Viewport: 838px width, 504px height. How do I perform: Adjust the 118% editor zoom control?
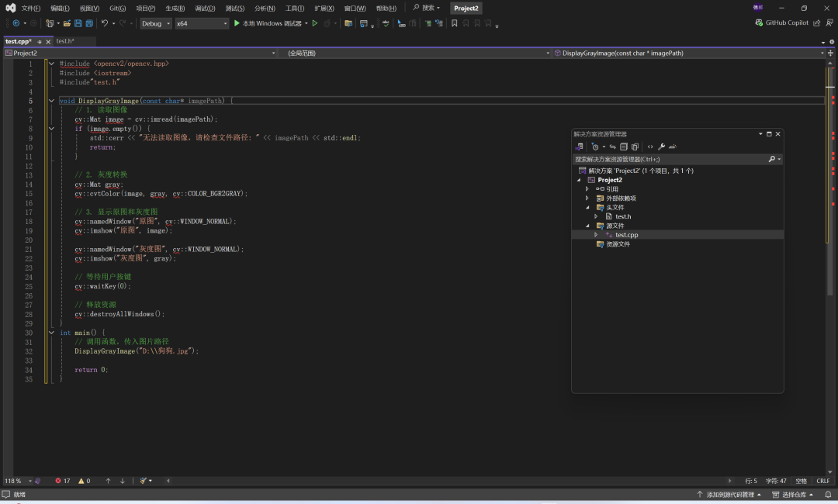(14, 480)
